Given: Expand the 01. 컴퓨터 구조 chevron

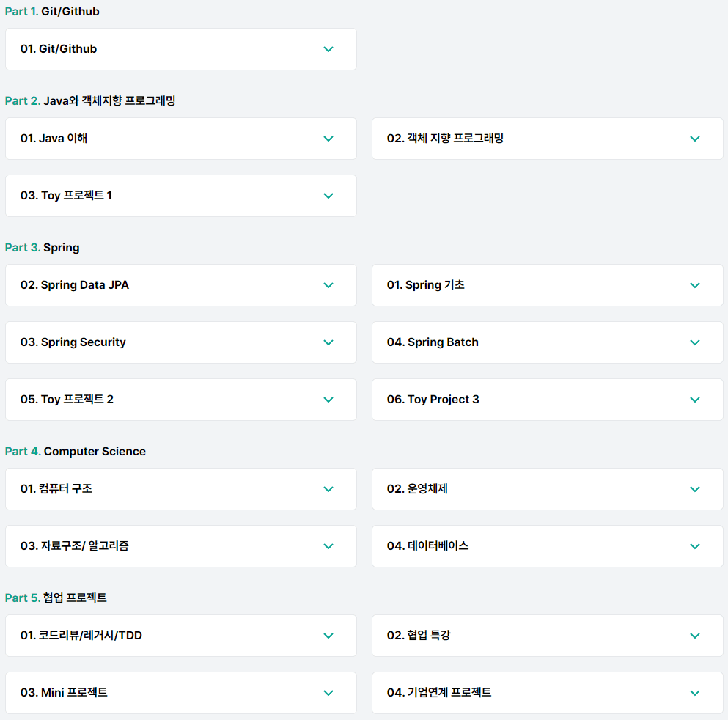Looking at the screenshot, I should click(x=328, y=489).
